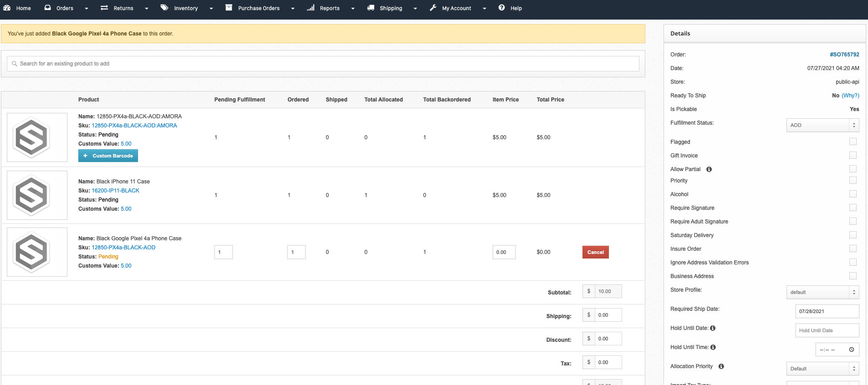Open SKU link 12850-PX4a-BLACK-AOD
Screen dimensions: 868x385
pos(123,248)
